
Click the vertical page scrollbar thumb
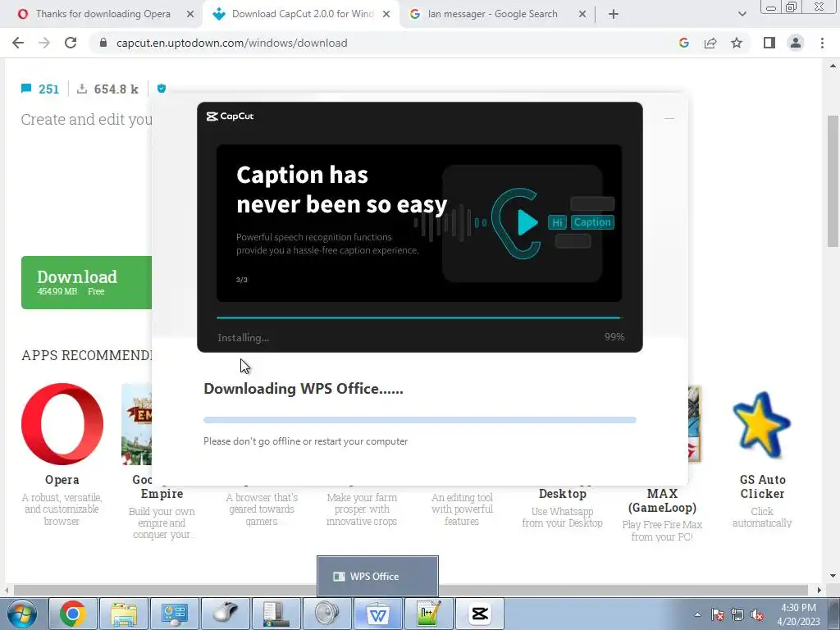coord(833,181)
